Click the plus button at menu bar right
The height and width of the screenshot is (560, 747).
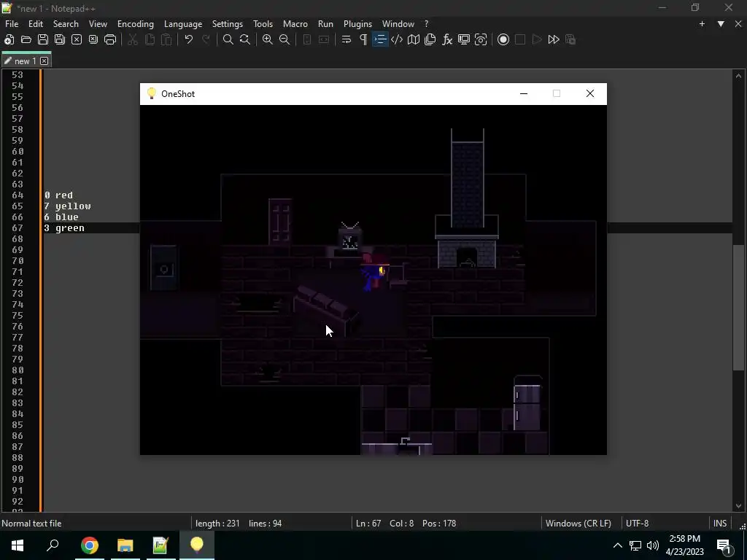coord(702,24)
